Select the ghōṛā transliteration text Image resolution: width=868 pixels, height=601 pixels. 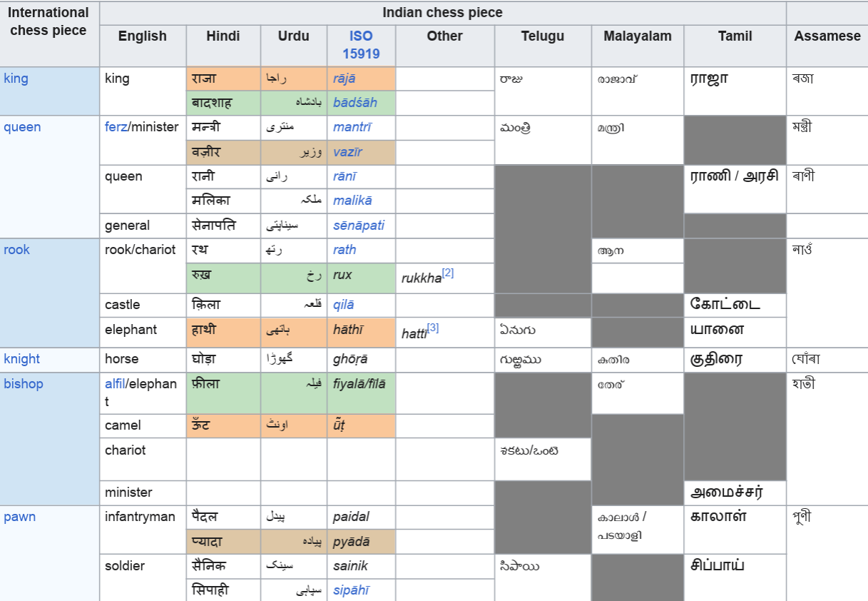coord(350,359)
